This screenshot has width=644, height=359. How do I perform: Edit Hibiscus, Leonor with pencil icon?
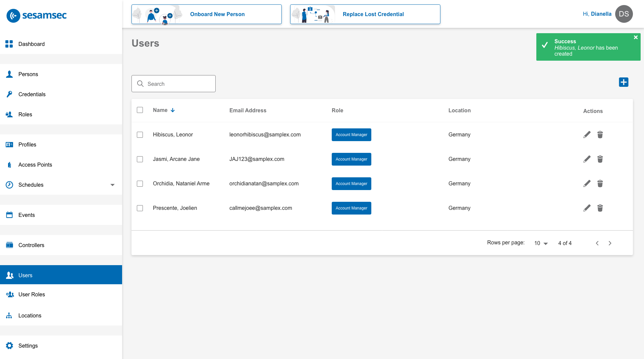[x=587, y=135]
